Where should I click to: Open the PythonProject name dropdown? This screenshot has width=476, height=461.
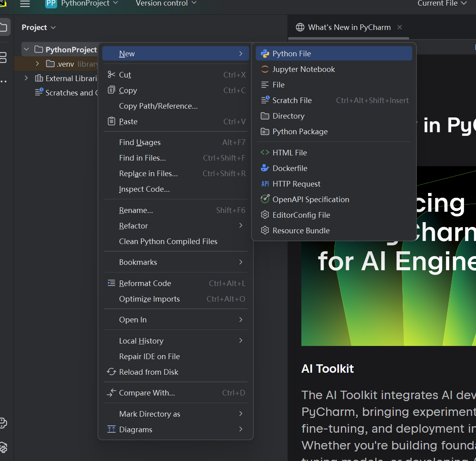[89, 3]
